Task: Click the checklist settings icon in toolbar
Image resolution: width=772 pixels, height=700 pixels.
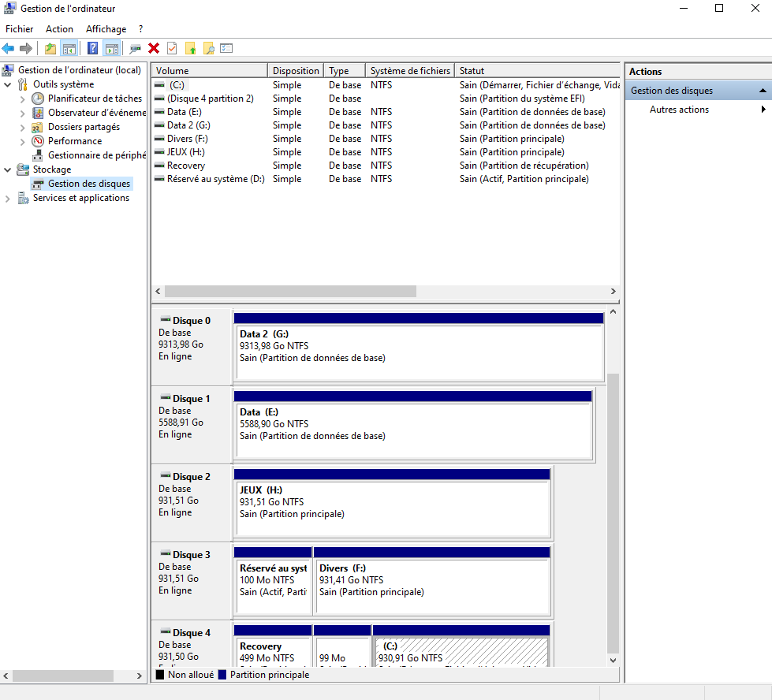Action: pyautogui.click(x=226, y=48)
